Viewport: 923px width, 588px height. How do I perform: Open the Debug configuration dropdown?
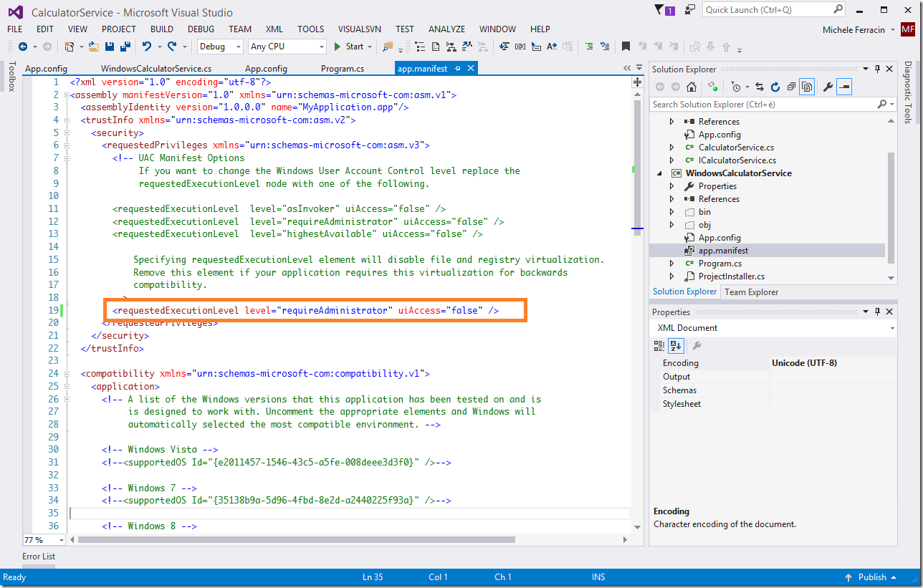point(221,47)
